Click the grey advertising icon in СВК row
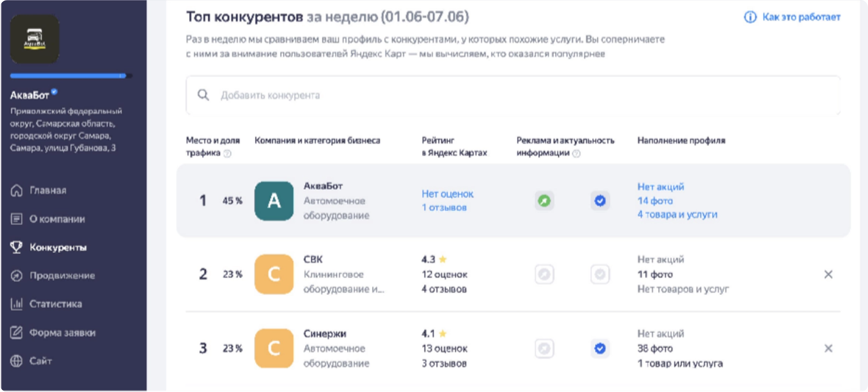Viewport: 868px width, 392px height. [x=544, y=274]
